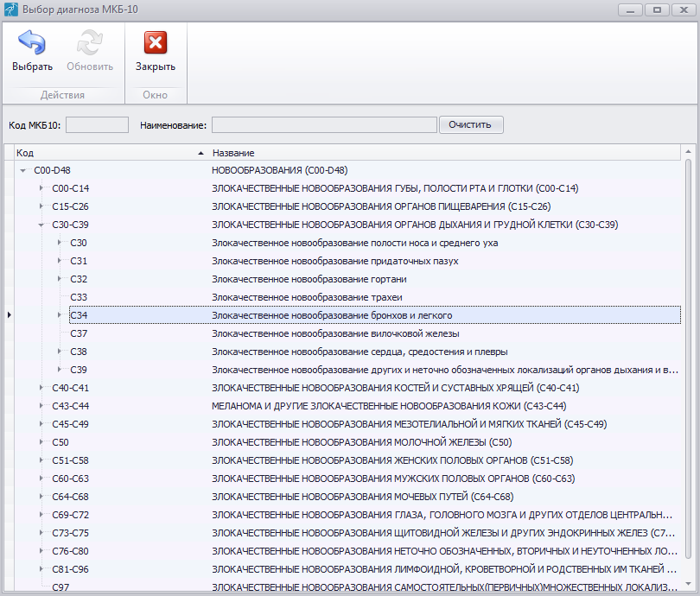Expand the C34 diagnosis node

coord(60,315)
